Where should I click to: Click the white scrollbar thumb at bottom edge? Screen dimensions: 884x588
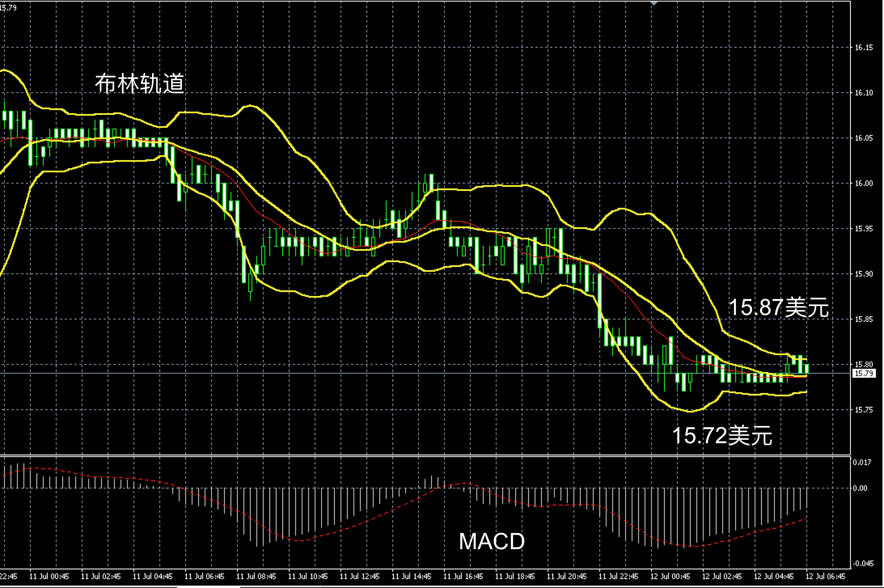coord(209,587)
